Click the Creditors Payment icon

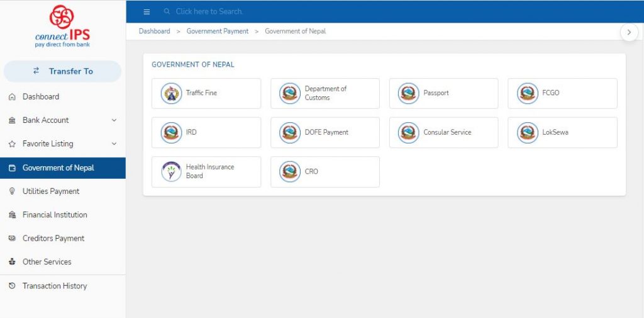13,238
